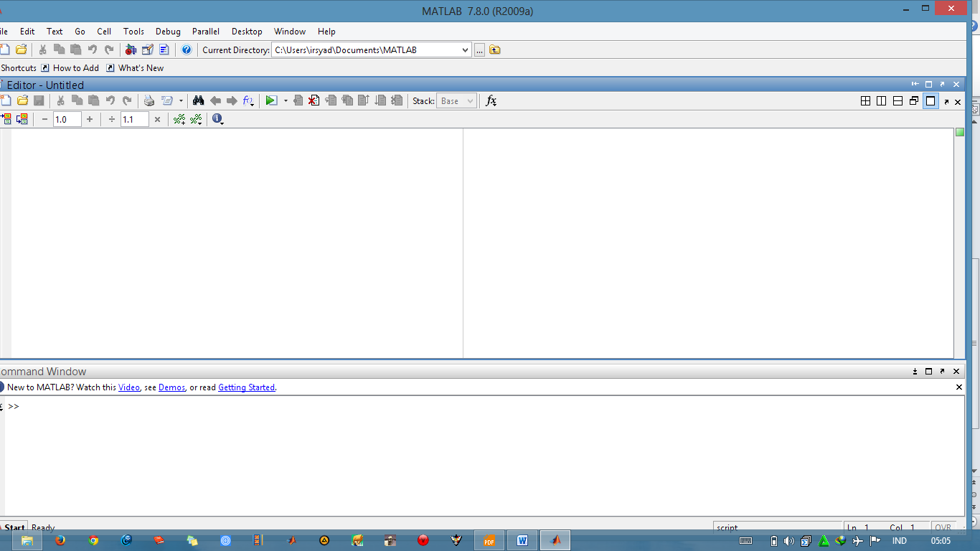Open the What's New shortcut
The width and height of the screenshot is (980, 551).
[135, 68]
